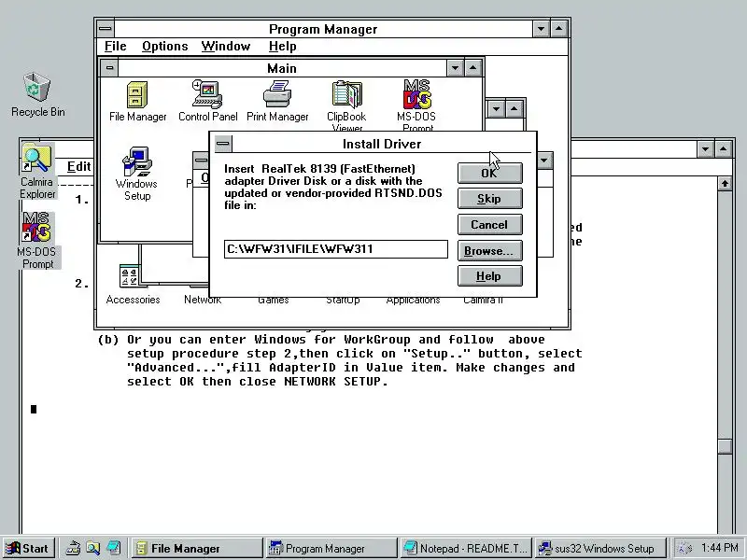The image size is (747, 560).
Task: Open the Main group control-menu box
Action: point(109,68)
